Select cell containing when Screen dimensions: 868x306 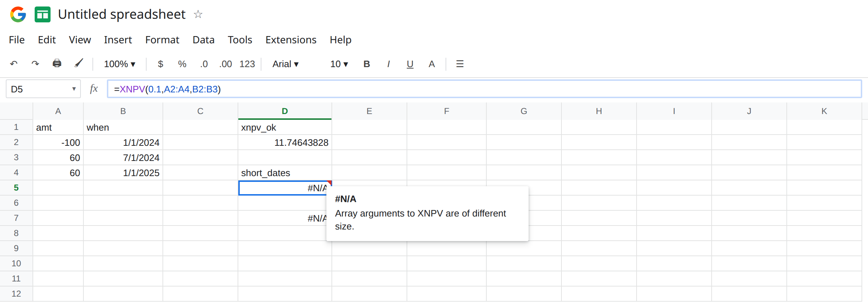click(123, 127)
